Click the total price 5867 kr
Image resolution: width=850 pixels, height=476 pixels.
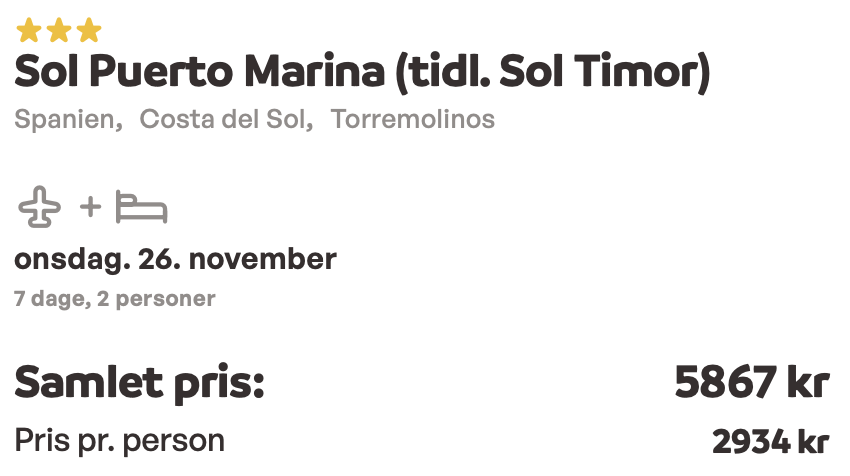coord(752,382)
